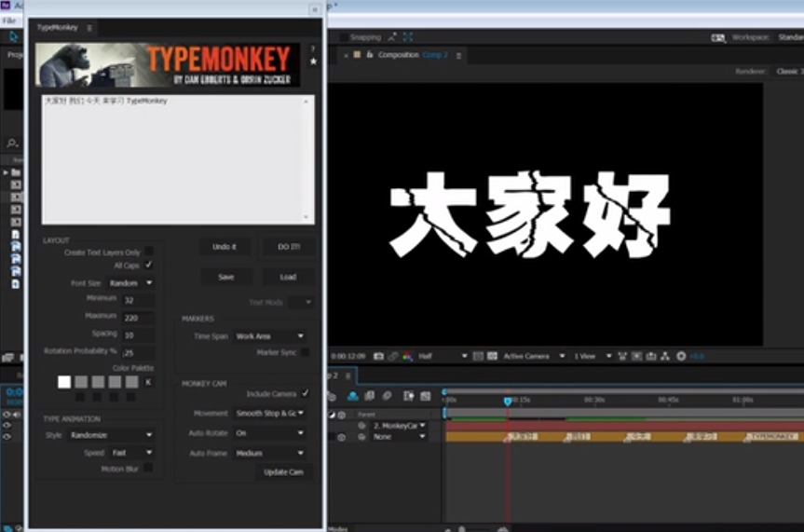Screen dimensions: 804x532
Task: Uncheck the All Caps checkbox
Action: pyautogui.click(x=149, y=265)
